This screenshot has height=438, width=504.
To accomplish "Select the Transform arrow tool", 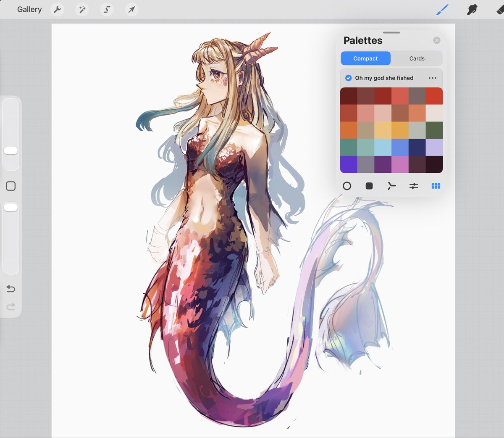I will 131,9.
